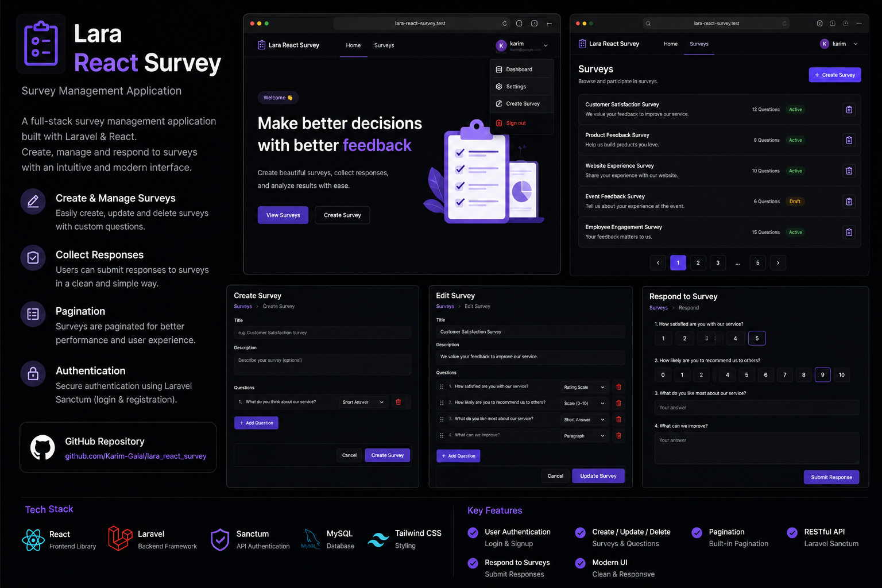The image size is (882, 588).
Task: Grab the drag handle of 'What do you like most' question
Action: click(442, 419)
